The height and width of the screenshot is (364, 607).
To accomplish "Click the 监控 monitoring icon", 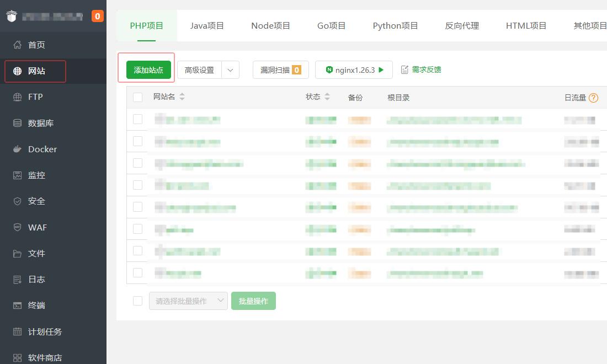I will click(x=18, y=175).
